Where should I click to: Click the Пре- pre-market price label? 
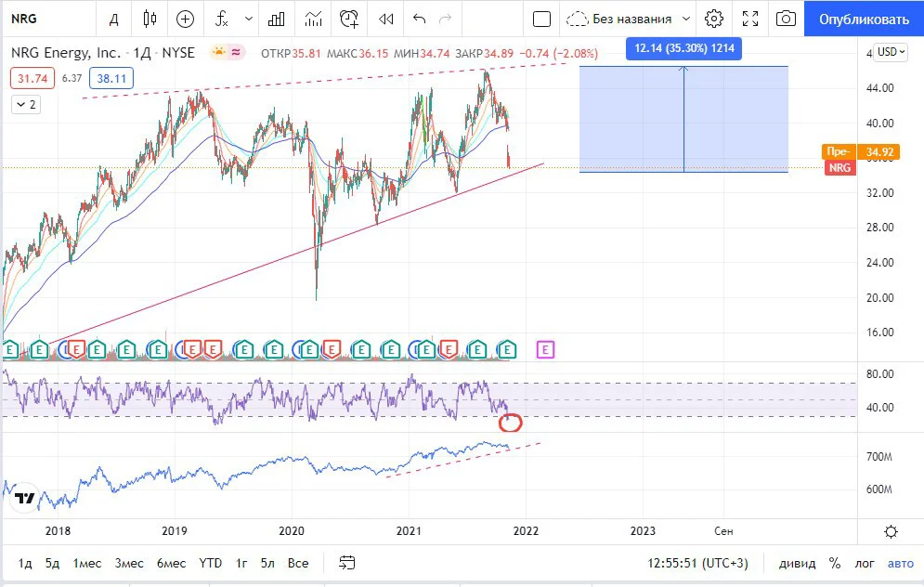click(x=839, y=151)
